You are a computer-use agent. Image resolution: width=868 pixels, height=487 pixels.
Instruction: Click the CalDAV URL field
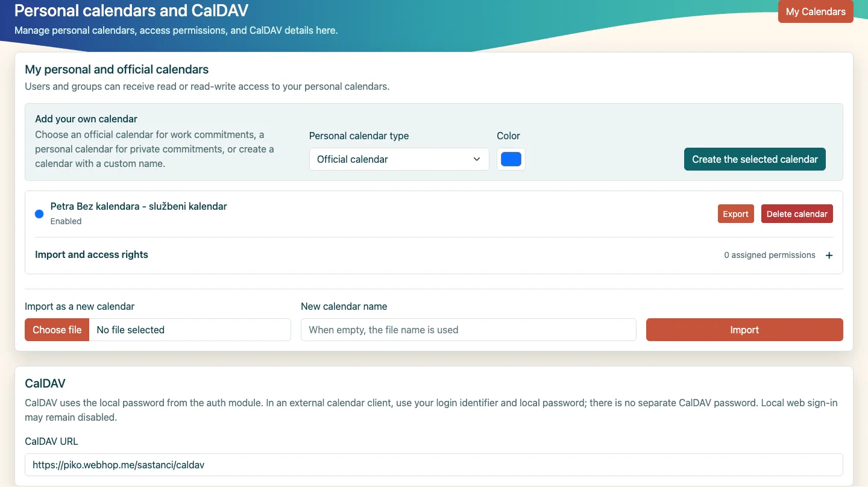(x=434, y=465)
